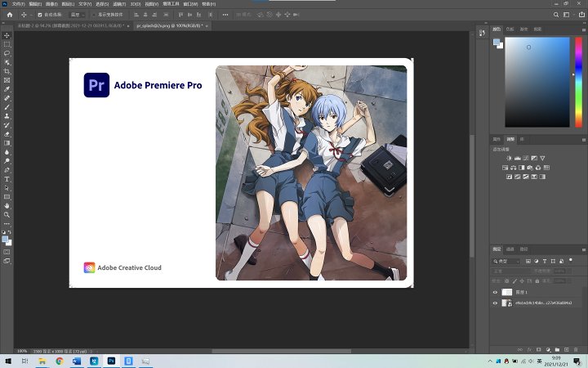This screenshot has height=368, width=588.
Task: Toggle the layer filter on/off switch
Action: pyautogui.click(x=571, y=259)
